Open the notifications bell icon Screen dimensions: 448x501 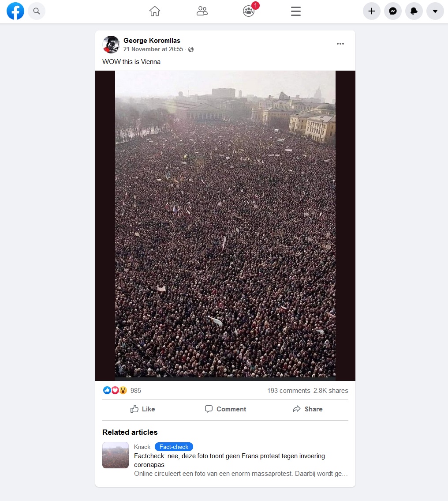coord(414,11)
